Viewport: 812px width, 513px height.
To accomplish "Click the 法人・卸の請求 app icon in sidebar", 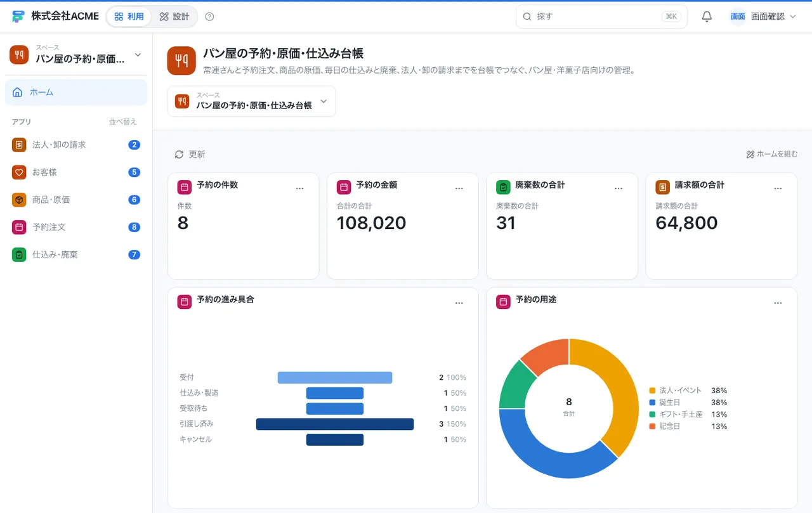I will pyautogui.click(x=19, y=145).
